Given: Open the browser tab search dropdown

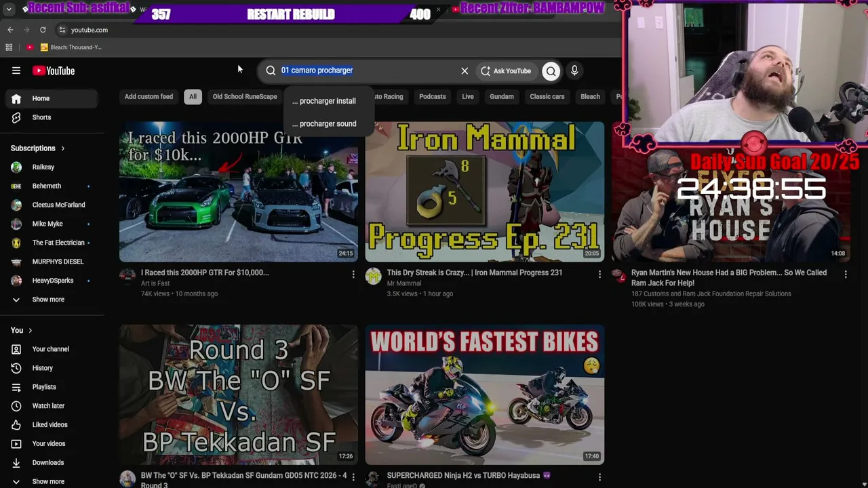Looking at the screenshot, I should 9,9.
